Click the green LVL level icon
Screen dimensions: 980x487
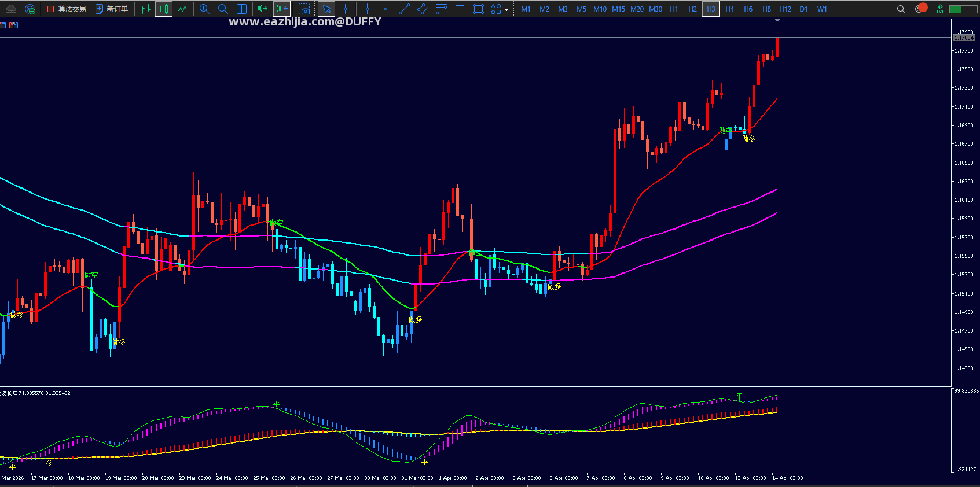[x=940, y=9]
